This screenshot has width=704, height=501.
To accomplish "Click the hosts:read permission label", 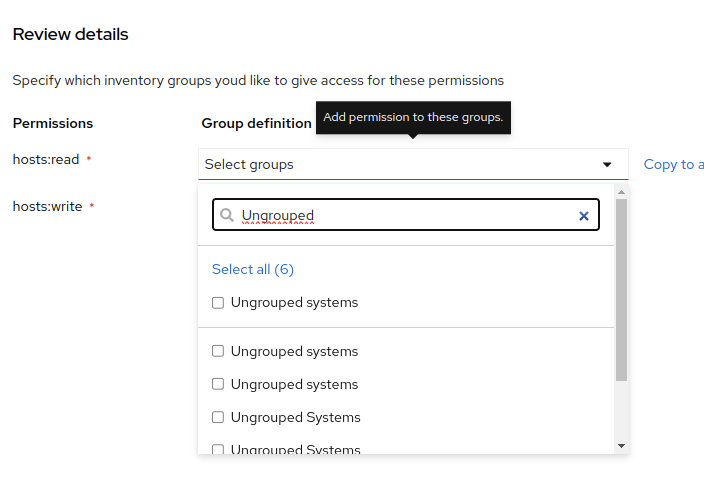I will [x=46, y=159].
